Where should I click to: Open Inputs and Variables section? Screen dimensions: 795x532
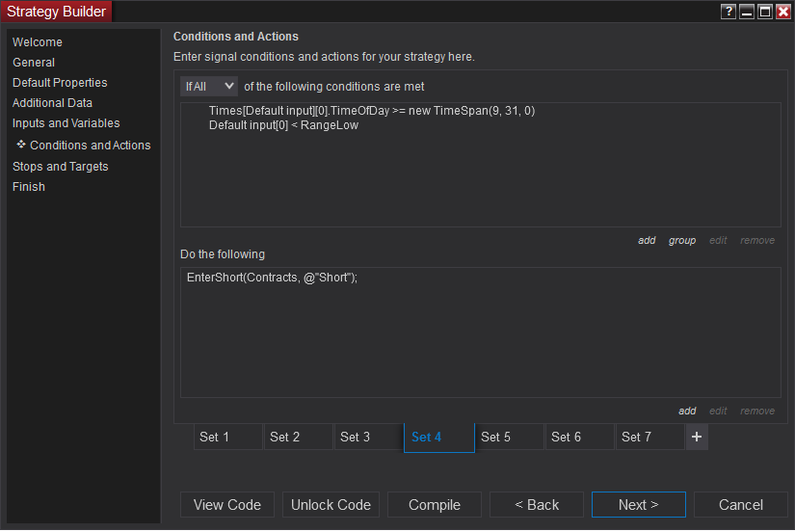pos(66,123)
